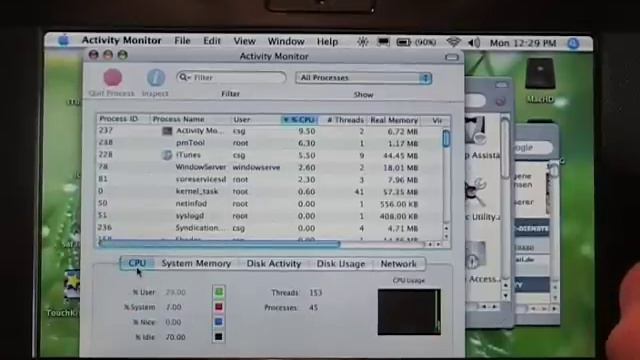Open the Help menu
The height and width of the screenshot is (360, 640).
pos(327,42)
